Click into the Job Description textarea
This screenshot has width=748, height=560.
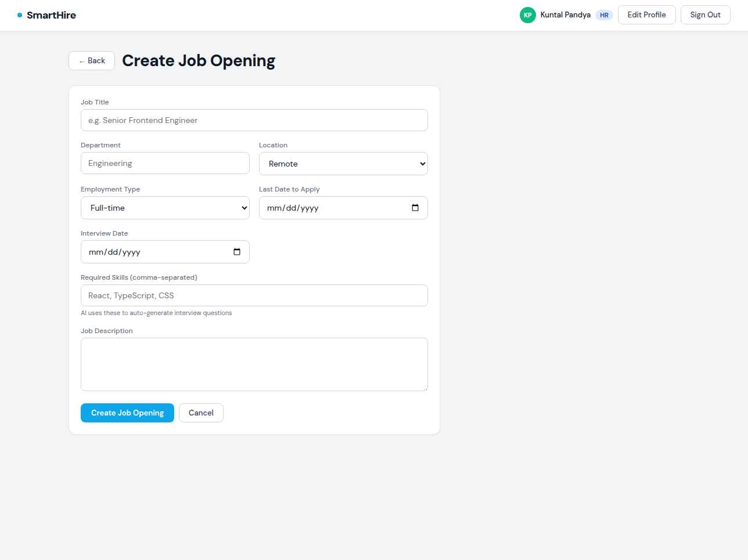[x=254, y=364]
